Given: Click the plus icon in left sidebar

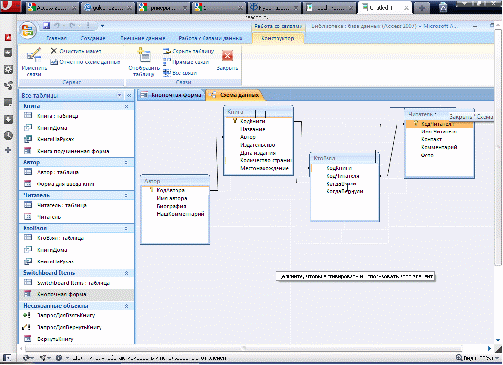Looking at the screenshot, I should tap(8, 150).
